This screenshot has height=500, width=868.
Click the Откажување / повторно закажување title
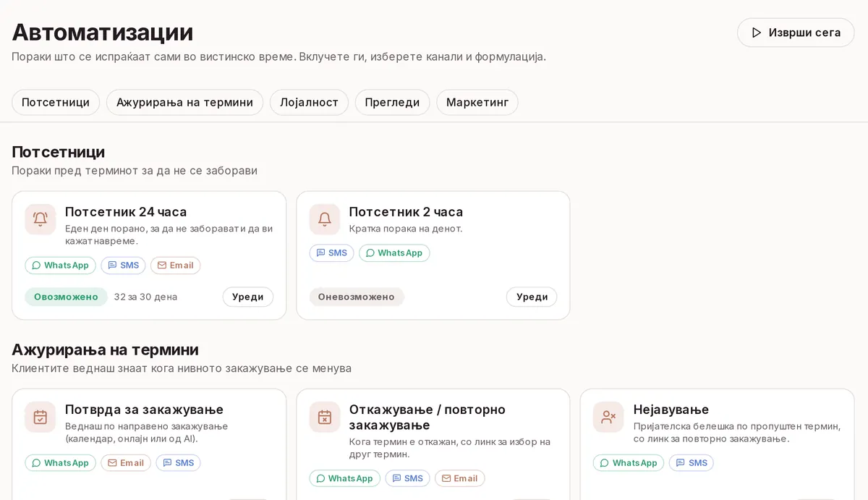click(x=427, y=418)
